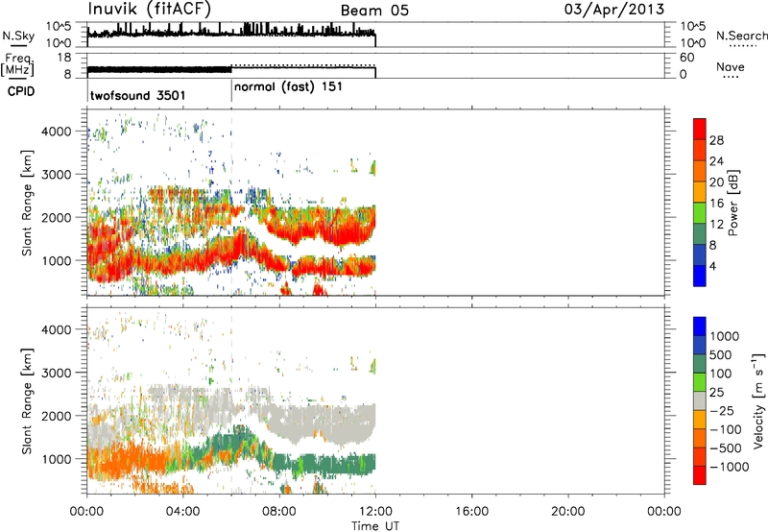The height and width of the screenshot is (532, 768).
Task: Click the "4" label on the Power colorbar
Action: 712,266
